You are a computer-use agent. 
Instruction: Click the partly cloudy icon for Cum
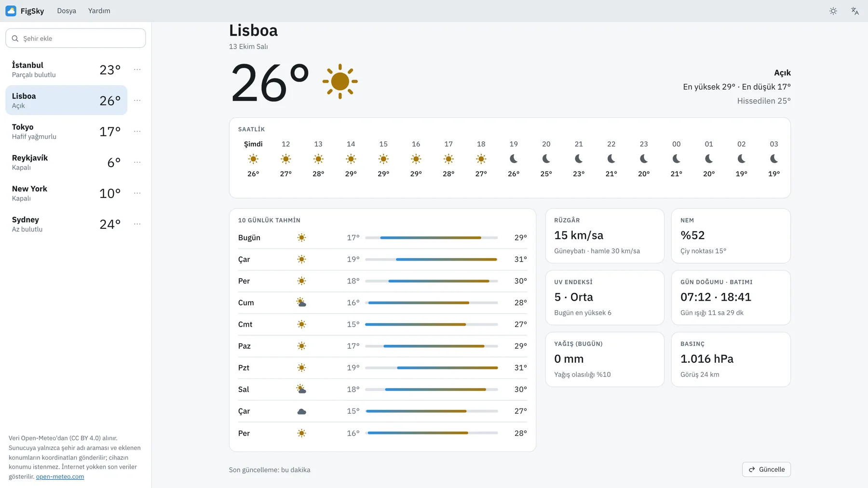coord(301,303)
